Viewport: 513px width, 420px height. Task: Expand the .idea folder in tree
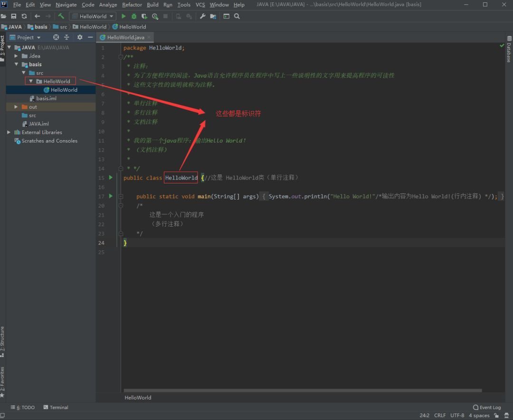16,56
